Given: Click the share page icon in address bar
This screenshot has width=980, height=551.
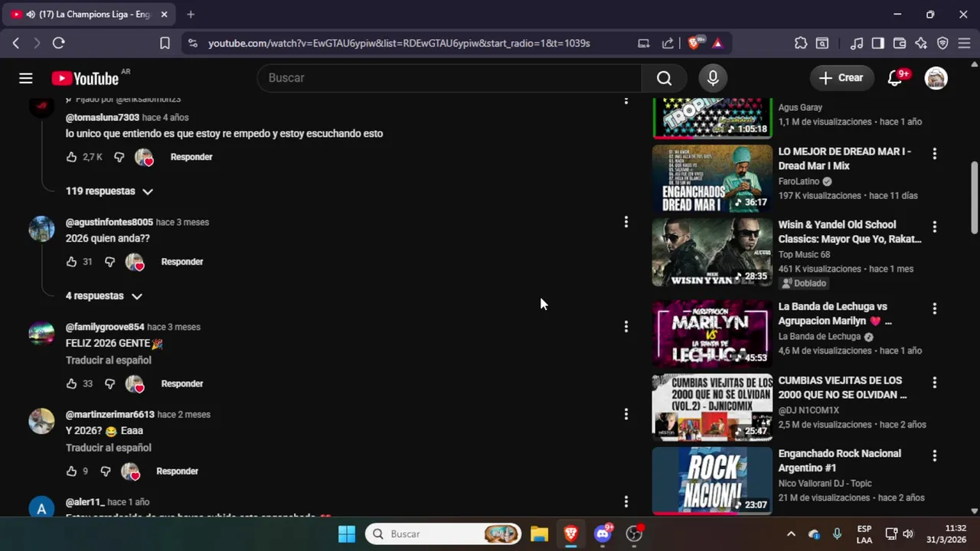Looking at the screenshot, I should pyautogui.click(x=668, y=44).
